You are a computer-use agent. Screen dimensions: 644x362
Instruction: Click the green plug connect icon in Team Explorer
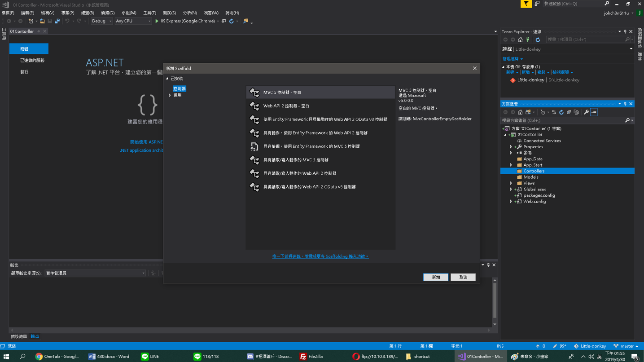pos(528,40)
